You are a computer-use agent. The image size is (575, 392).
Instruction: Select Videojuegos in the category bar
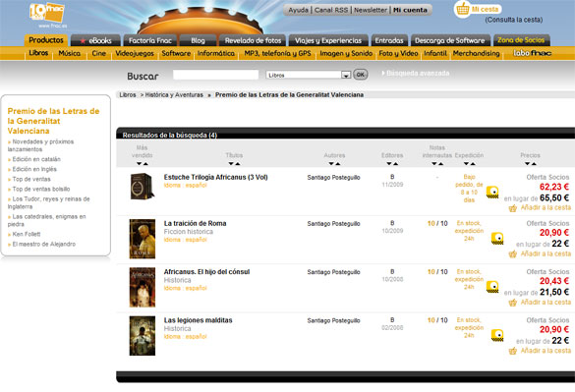click(x=135, y=53)
